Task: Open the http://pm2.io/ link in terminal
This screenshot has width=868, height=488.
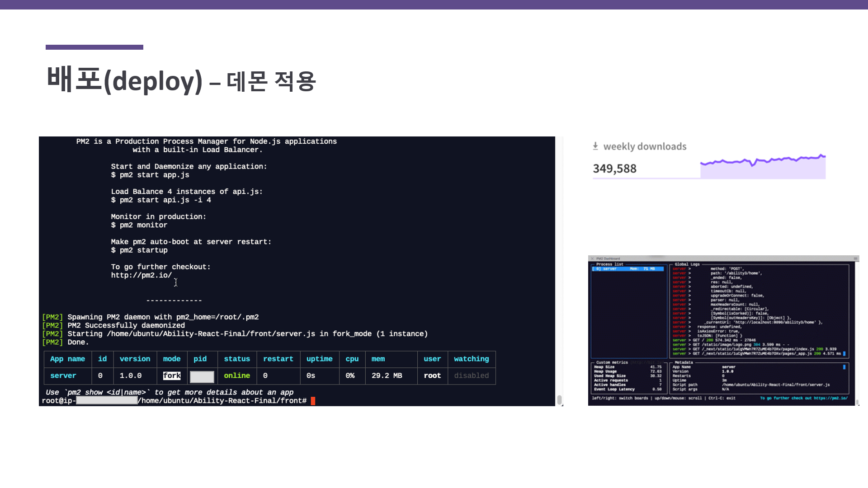Action: pos(142,275)
